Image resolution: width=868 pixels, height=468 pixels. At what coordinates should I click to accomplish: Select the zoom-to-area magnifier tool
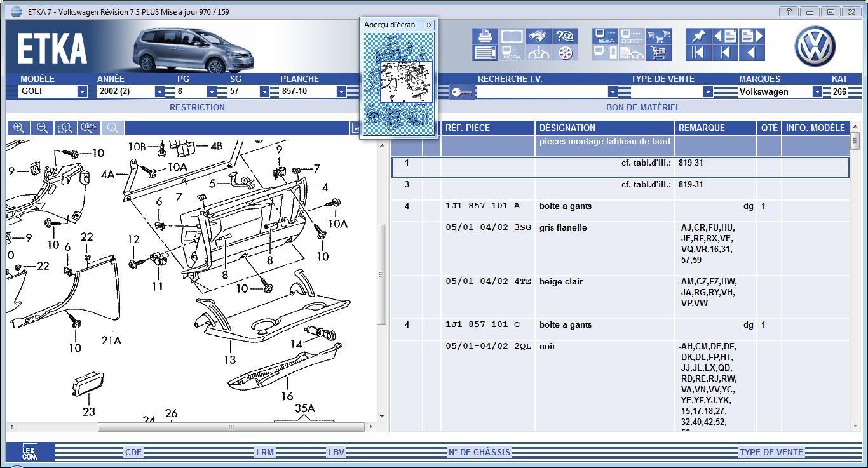65,128
